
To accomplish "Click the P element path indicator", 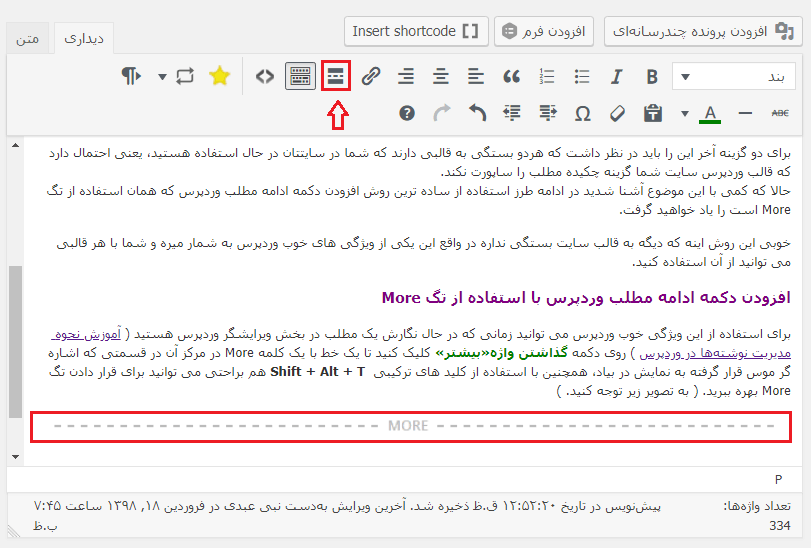I will [778, 480].
